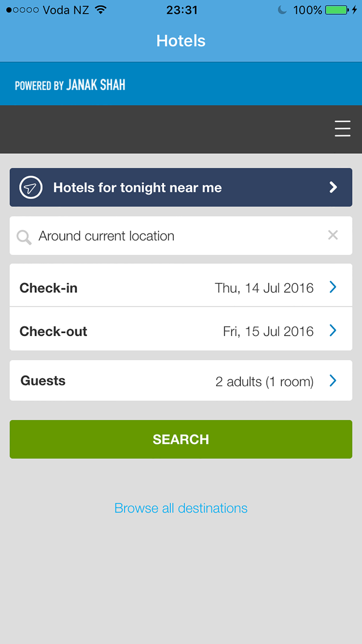Viewport: 362px width, 644px height.
Task: Select Hotels for tonight near me
Action: click(x=181, y=187)
